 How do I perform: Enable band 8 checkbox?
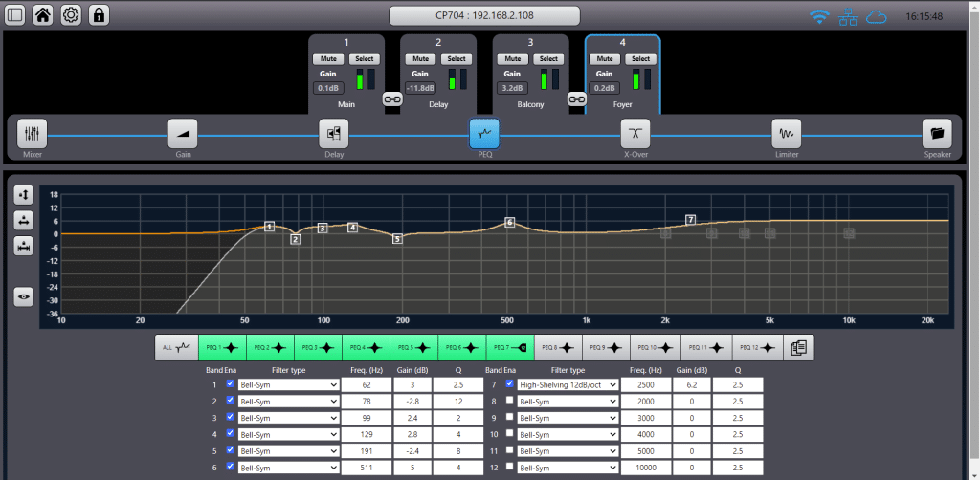[x=509, y=401]
